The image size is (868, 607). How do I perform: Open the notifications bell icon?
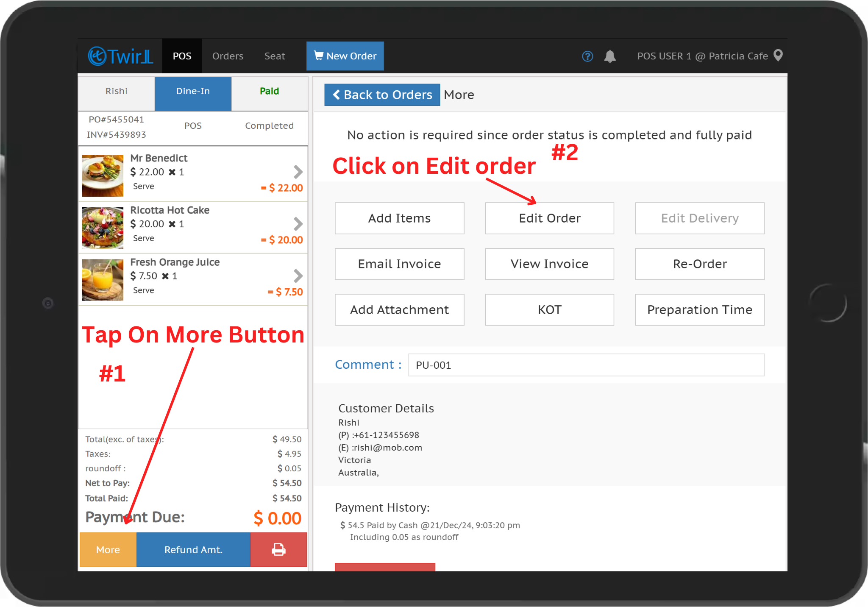(x=610, y=56)
